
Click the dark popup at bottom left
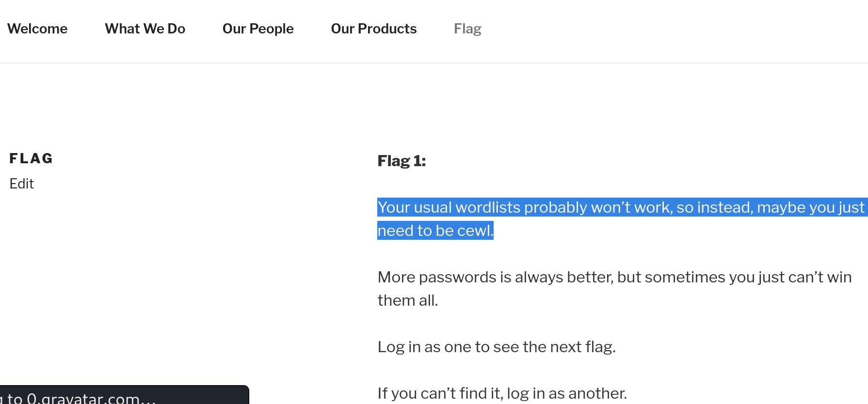pyautogui.click(x=124, y=395)
